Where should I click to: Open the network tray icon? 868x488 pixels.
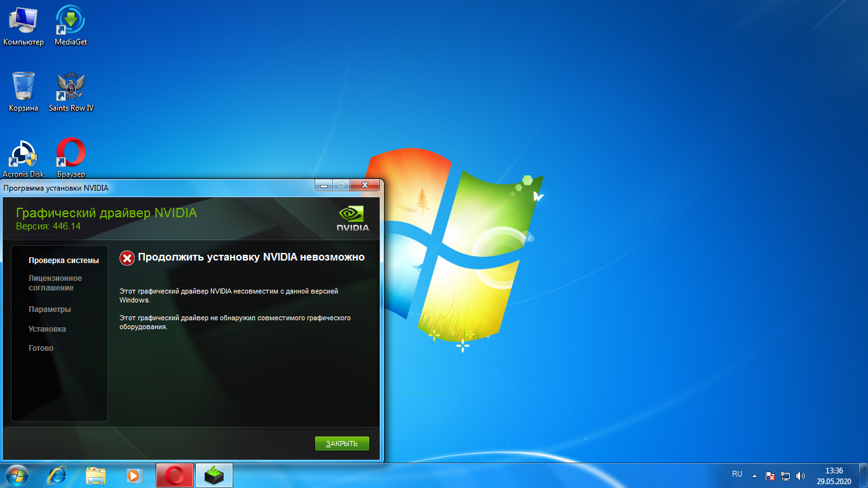785,475
